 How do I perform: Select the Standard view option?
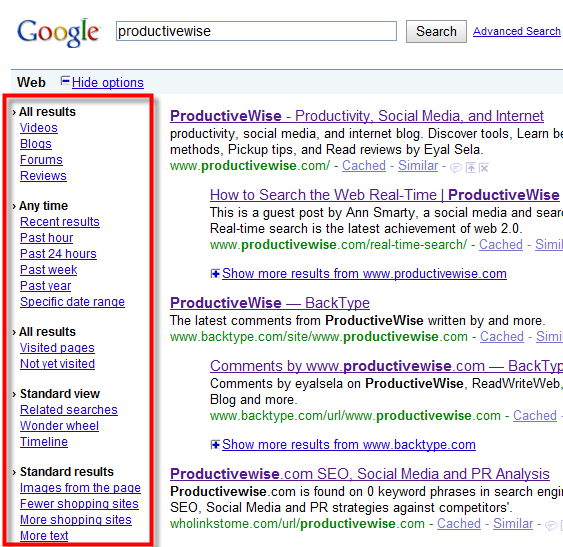pyautogui.click(x=60, y=394)
